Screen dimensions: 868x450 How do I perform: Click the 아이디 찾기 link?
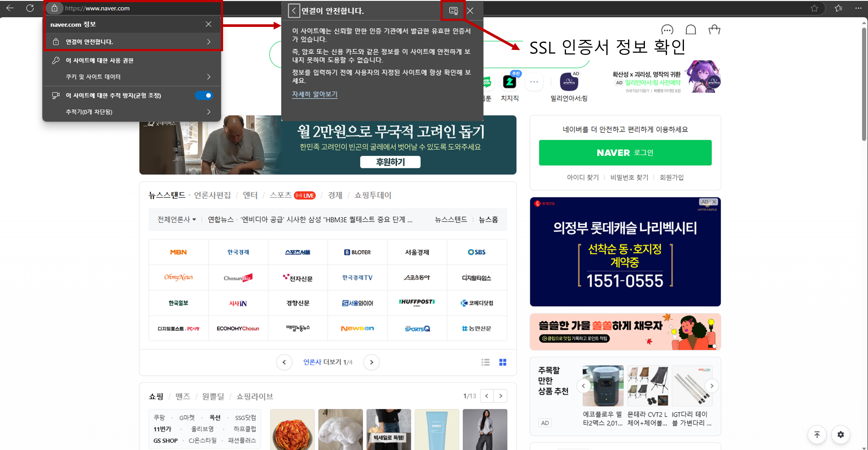(x=582, y=177)
